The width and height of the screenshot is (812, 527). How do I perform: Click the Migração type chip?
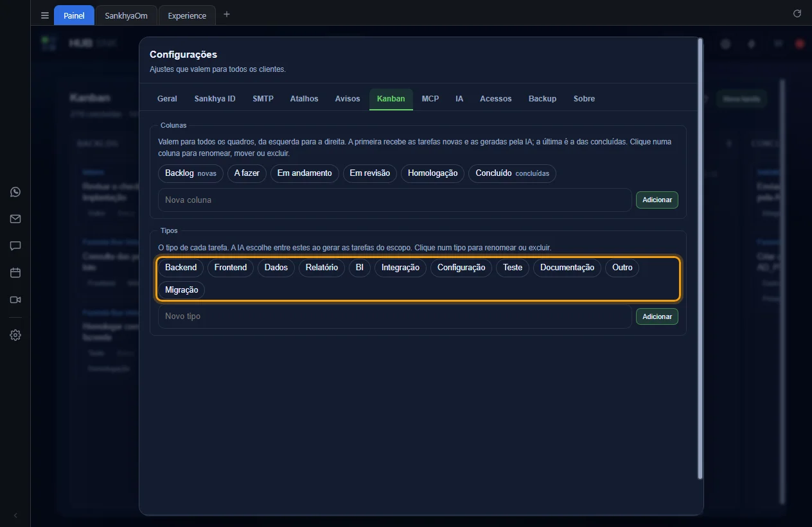pos(182,290)
